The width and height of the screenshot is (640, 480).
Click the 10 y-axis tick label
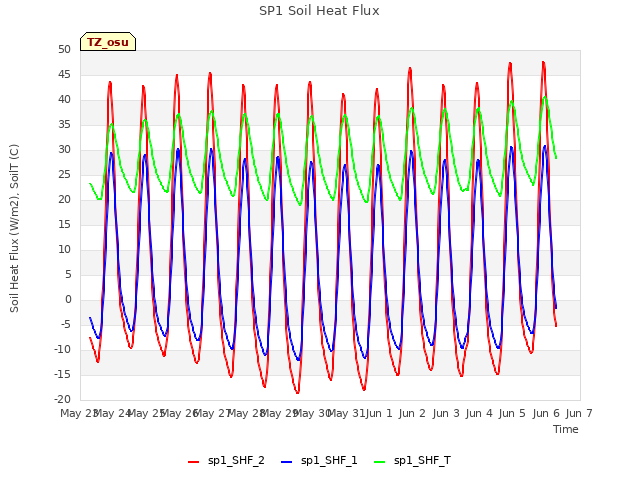[x=64, y=249]
